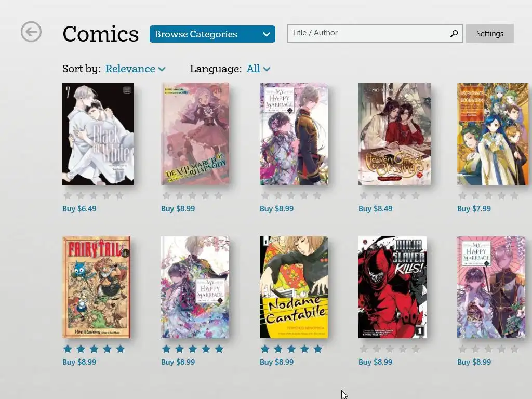The height and width of the screenshot is (399, 532).
Task: Open the Browse Categories dropdown
Action: (x=212, y=34)
